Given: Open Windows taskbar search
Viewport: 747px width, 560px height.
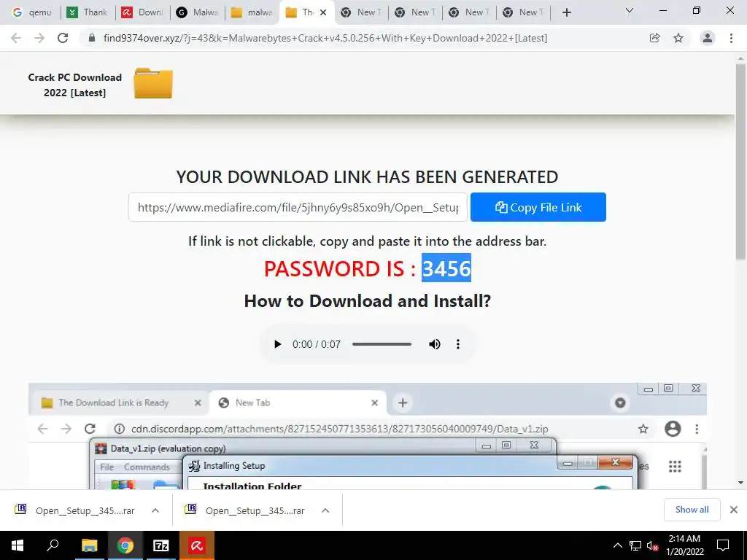Looking at the screenshot, I should coord(53,545).
